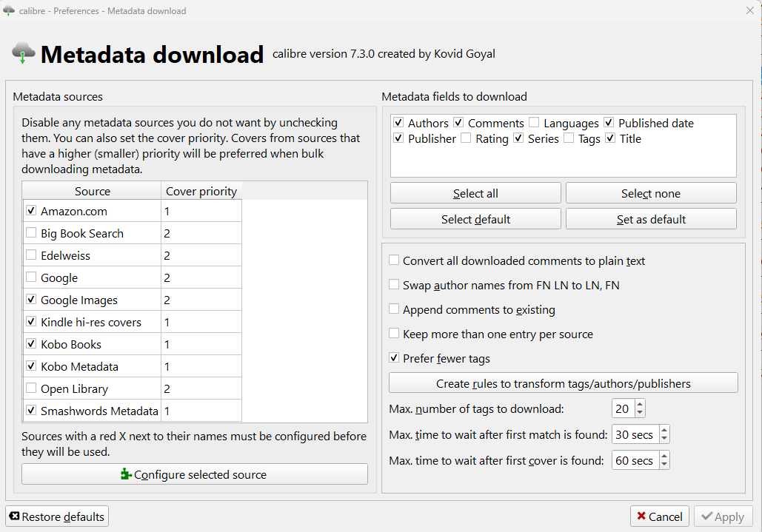This screenshot has width=762, height=532.
Task: Uncheck the Amazon.com source
Action: (x=31, y=211)
